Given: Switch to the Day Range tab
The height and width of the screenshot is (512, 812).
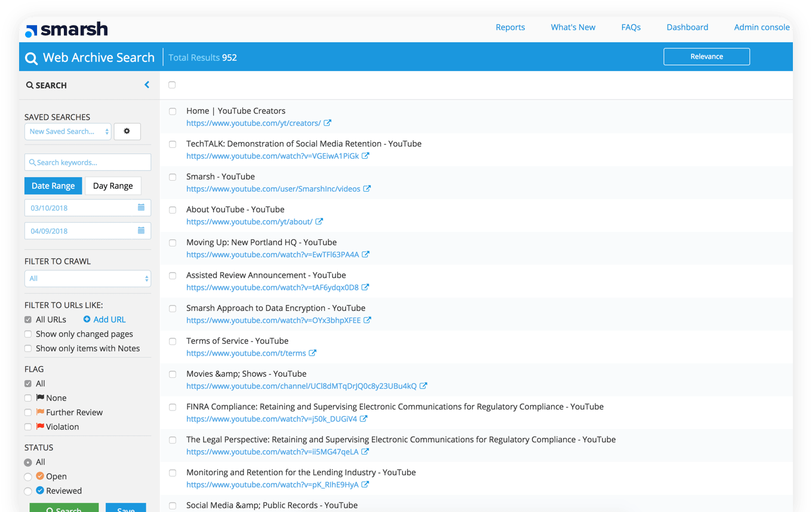Looking at the screenshot, I should point(113,186).
